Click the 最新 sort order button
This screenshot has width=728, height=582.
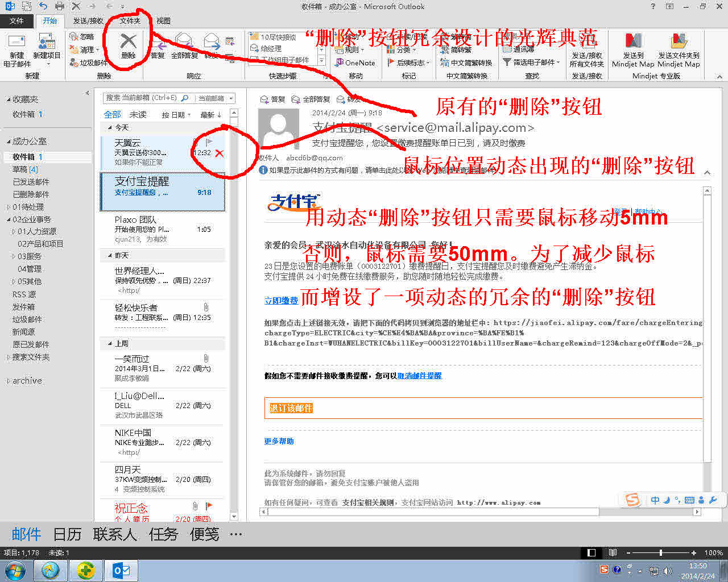211,115
